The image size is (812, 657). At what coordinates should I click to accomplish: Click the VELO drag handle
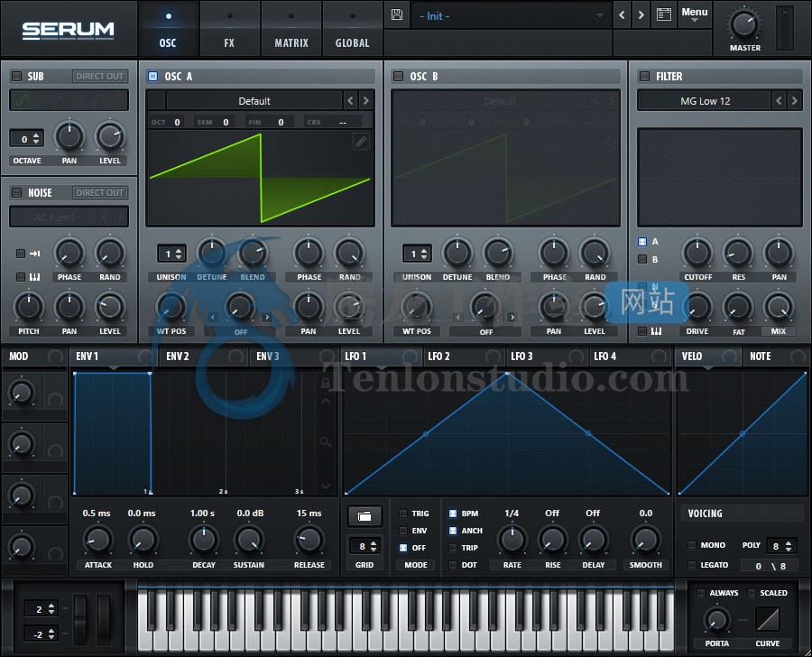[x=729, y=356]
